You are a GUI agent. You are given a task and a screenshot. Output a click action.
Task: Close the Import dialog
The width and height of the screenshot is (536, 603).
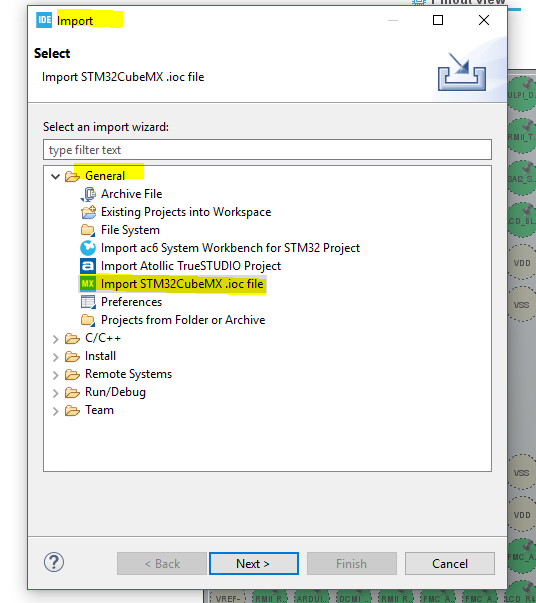(484, 20)
